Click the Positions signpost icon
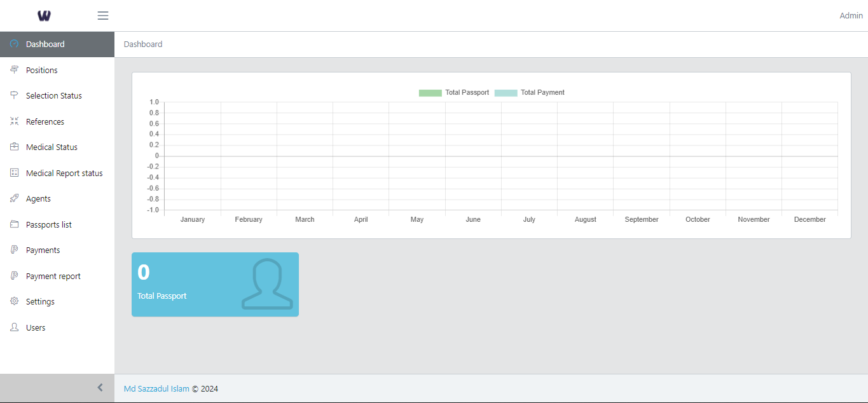This screenshot has height=403, width=868. [x=15, y=70]
